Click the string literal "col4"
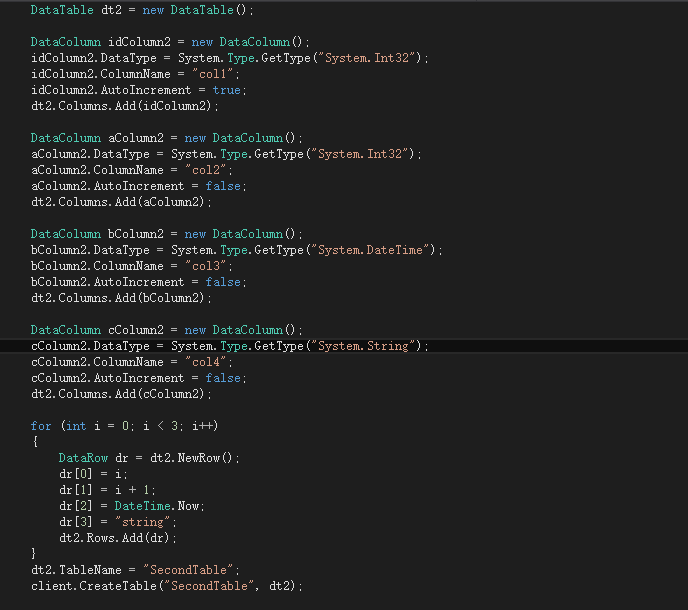 206,362
